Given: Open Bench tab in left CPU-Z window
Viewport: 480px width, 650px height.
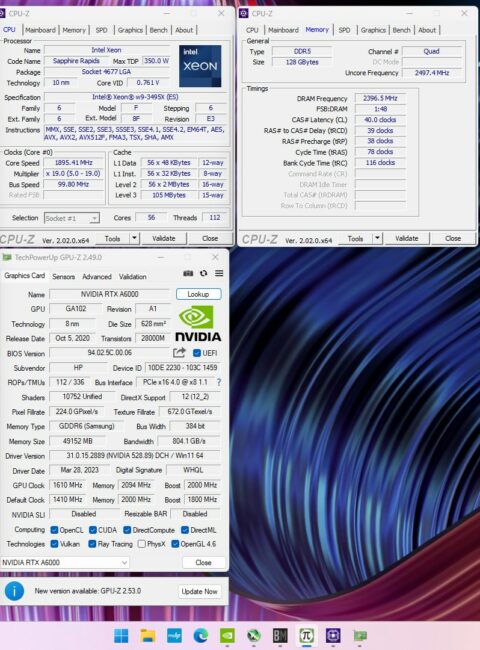Looking at the screenshot, I should click(158, 30).
